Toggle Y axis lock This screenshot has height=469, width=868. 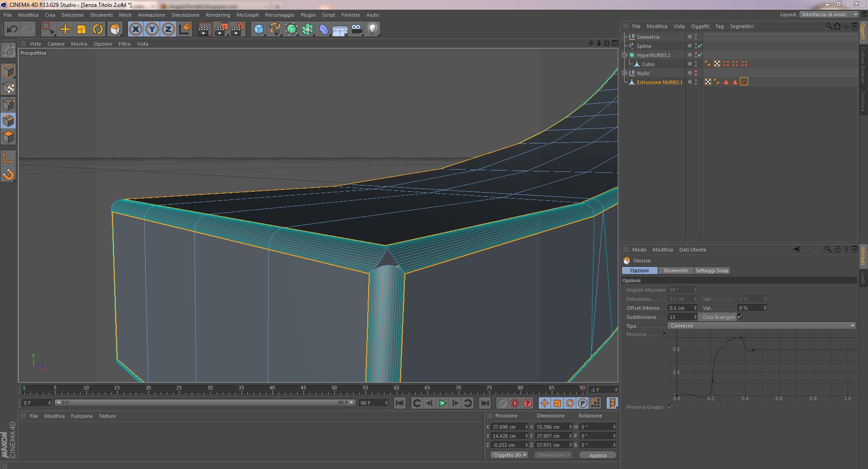152,29
